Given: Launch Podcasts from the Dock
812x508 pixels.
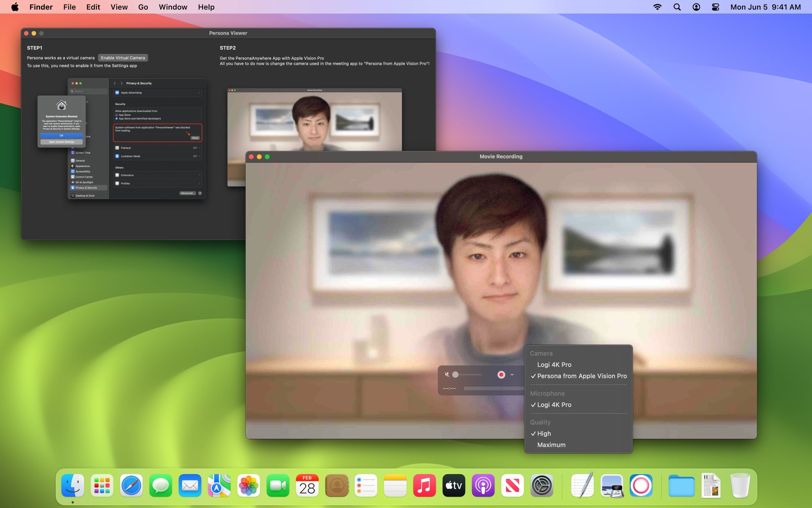Looking at the screenshot, I should (483, 485).
